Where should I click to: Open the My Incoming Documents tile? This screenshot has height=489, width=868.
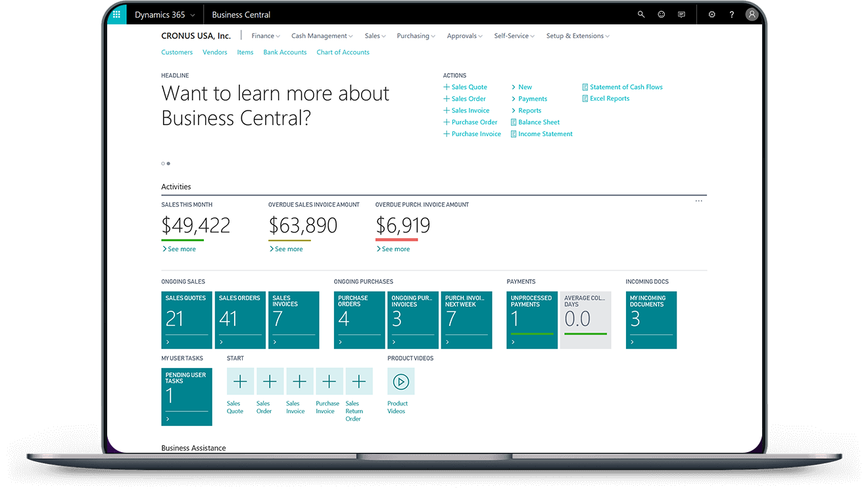[651, 320]
